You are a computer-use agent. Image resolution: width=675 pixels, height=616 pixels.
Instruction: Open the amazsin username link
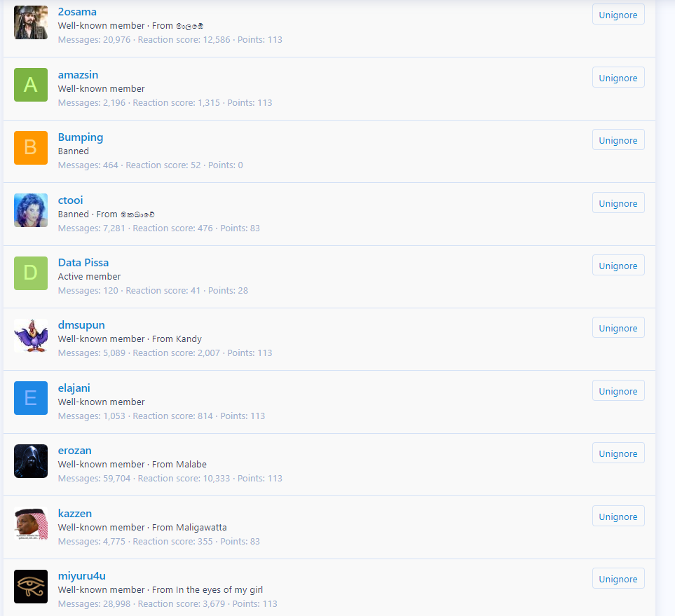coord(78,74)
